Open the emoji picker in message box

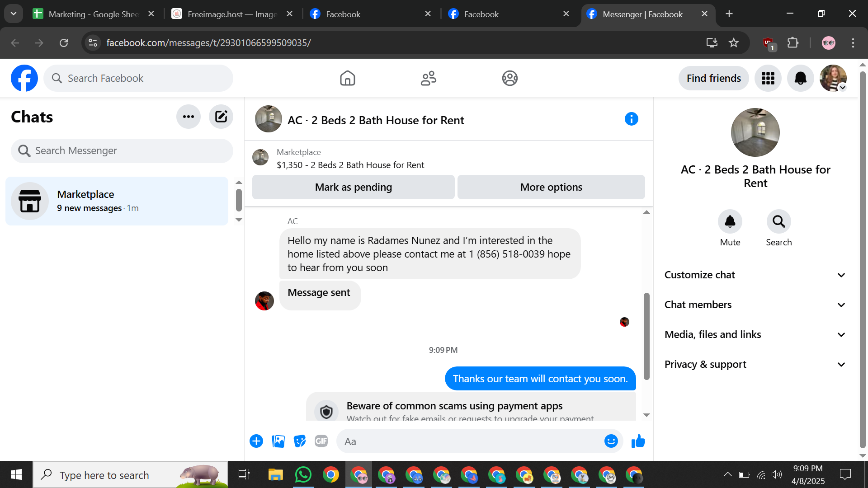pyautogui.click(x=611, y=441)
